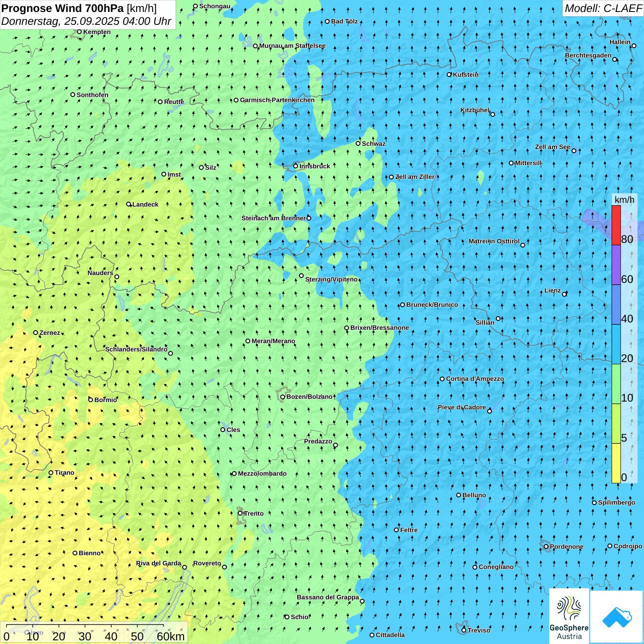644x644 pixels.
Task: Click the 'Spilimbergo' label
Action: (616, 503)
